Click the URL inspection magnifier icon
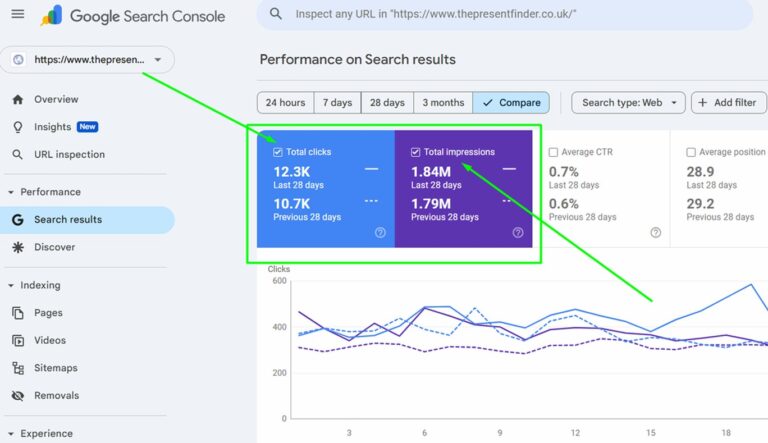This screenshot has width=768, height=443. tap(17, 155)
